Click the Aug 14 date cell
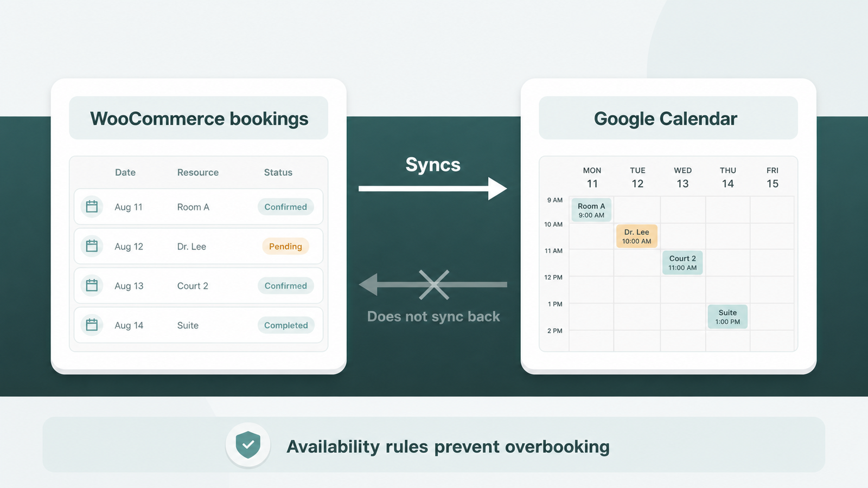Image resolution: width=868 pixels, height=488 pixels. (129, 325)
